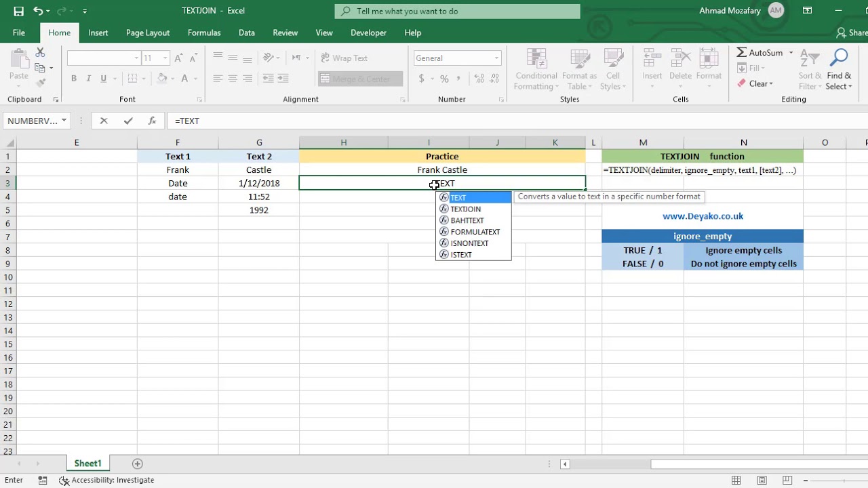Open the Format cells menu
The height and width of the screenshot is (488, 868).
[x=709, y=69]
